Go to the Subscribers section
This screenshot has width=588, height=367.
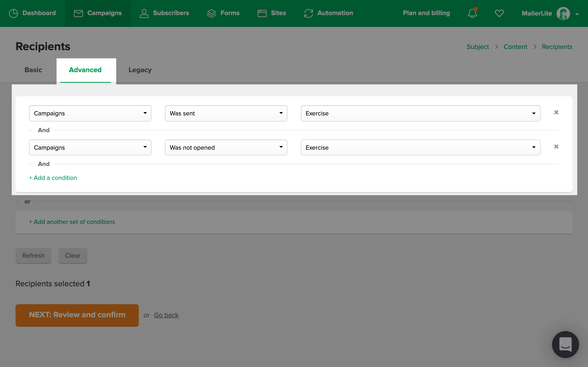tap(164, 13)
